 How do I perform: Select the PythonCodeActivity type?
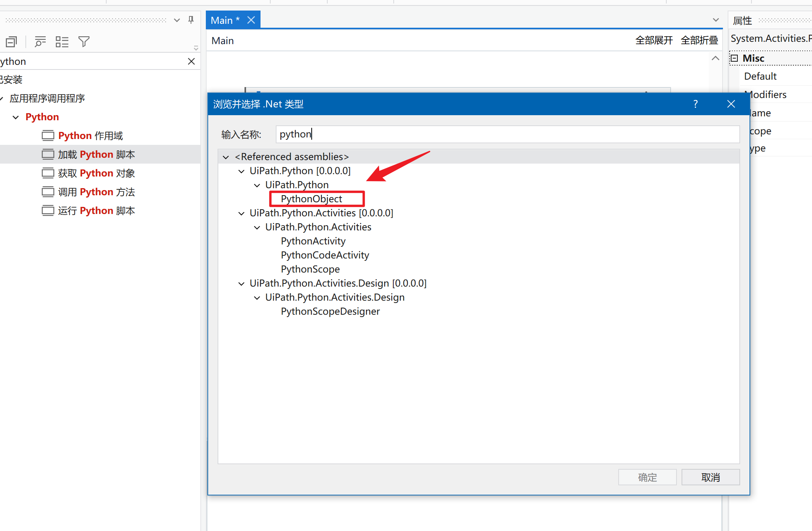coord(325,255)
